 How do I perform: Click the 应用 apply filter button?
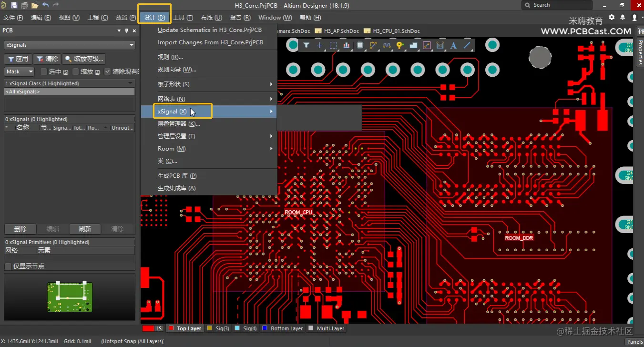click(x=18, y=59)
